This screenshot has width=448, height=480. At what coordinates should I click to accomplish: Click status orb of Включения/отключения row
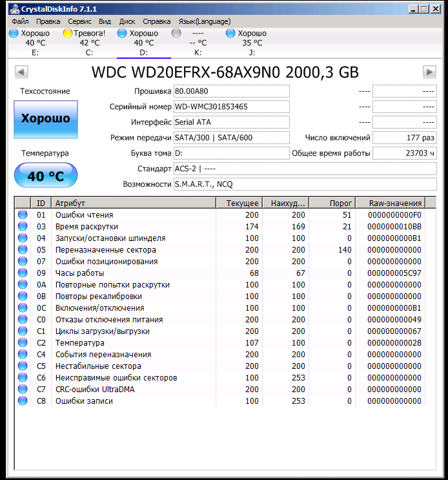pyautogui.click(x=23, y=308)
